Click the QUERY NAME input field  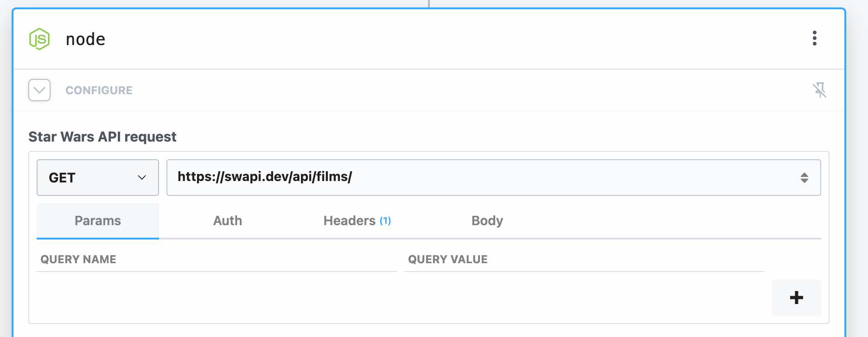217,260
